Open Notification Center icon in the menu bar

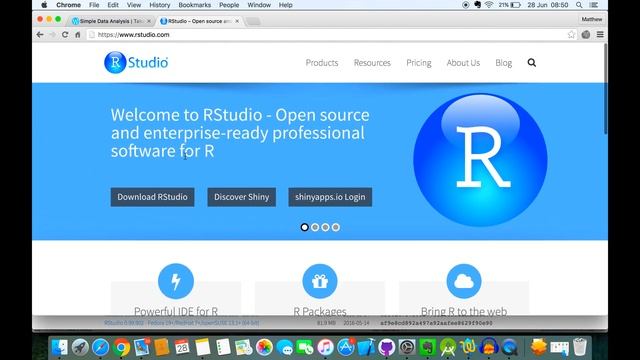[594, 5]
